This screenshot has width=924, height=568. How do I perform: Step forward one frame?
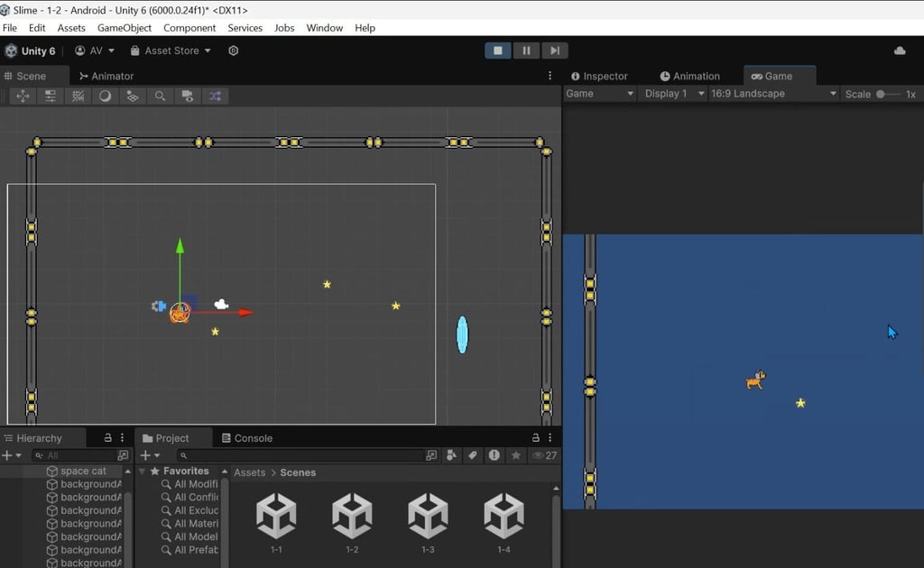tap(555, 50)
